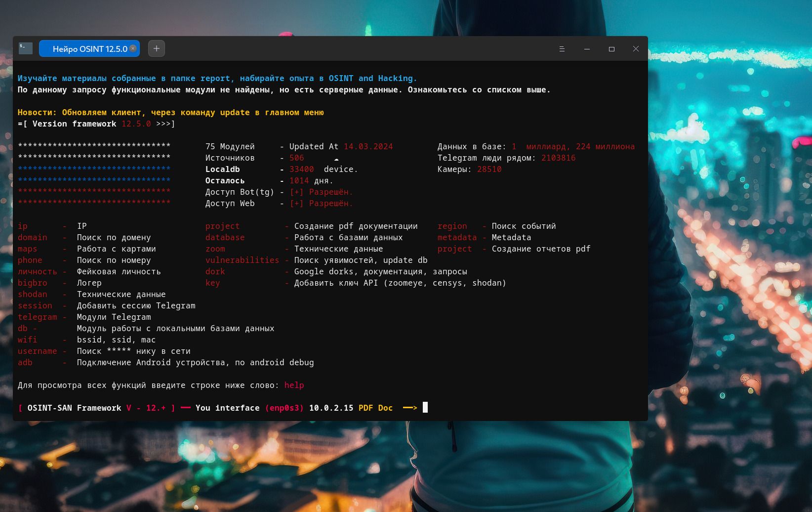812x512 pixels.
Task: Click the 'region' command text
Action: click(x=452, y=226)
